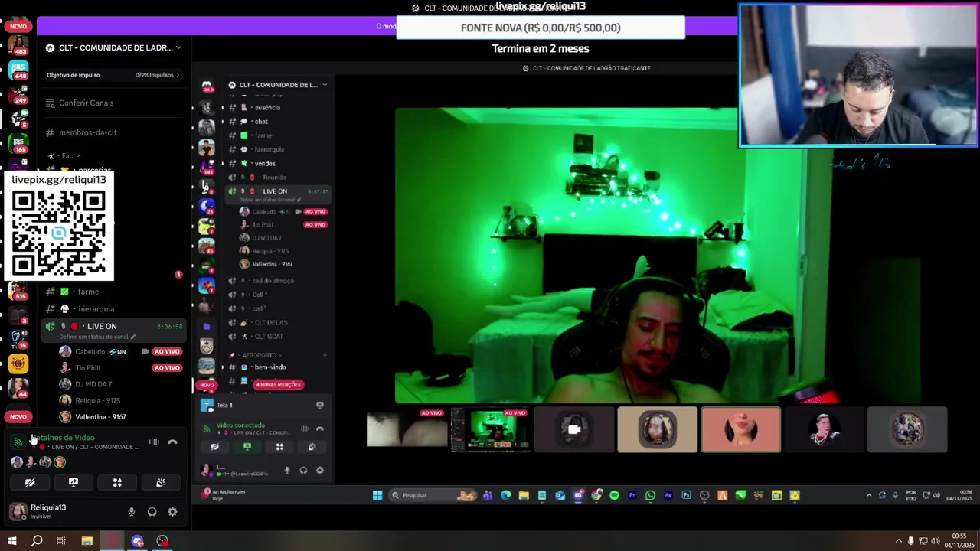
Task: Open Task View on bottom taskbar
Action: pyautogui.click(x=61, y=541)
